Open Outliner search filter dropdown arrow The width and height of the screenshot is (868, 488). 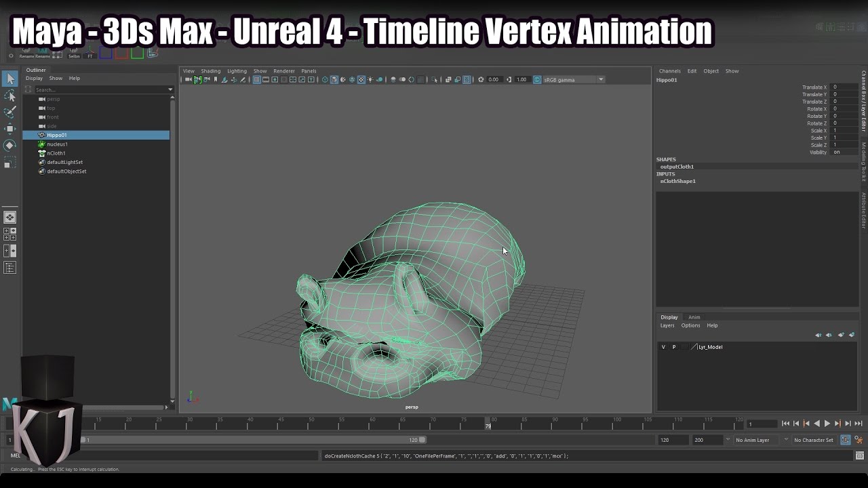[170, 89]
